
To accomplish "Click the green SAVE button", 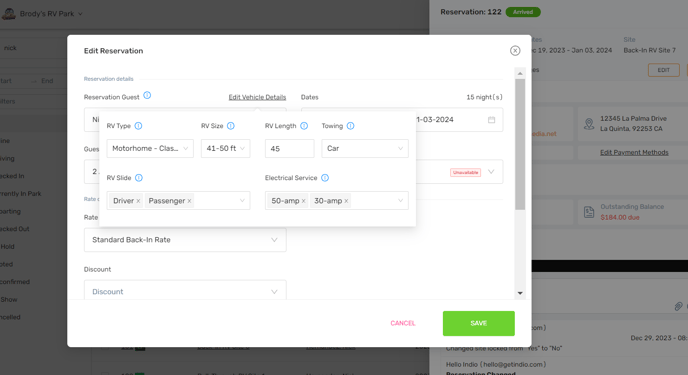I will [x=479, y=323].
